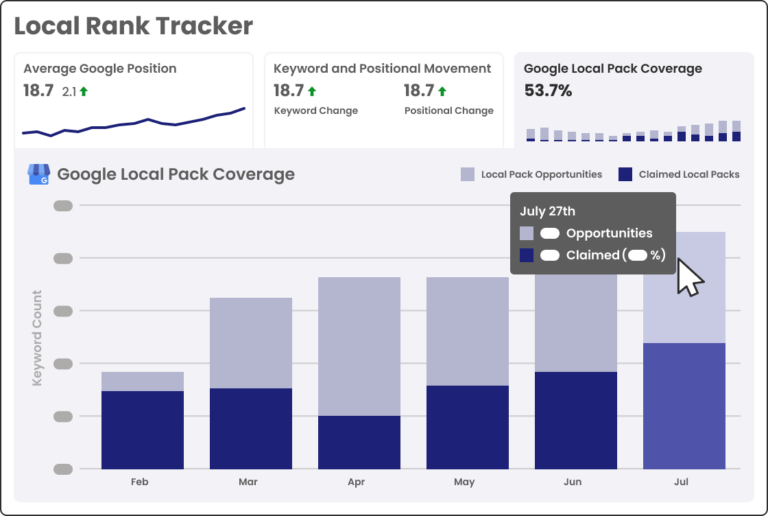The height and width of the screenshot is (516, 768).
Task: Click green up arrow beside Average Google Position
Action: pos(84,91)
